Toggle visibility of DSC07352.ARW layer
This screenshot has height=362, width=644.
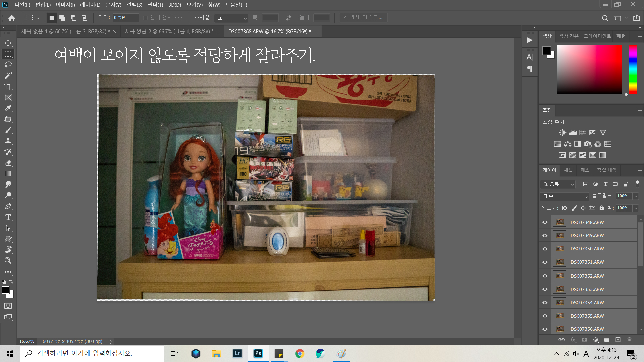545,276
